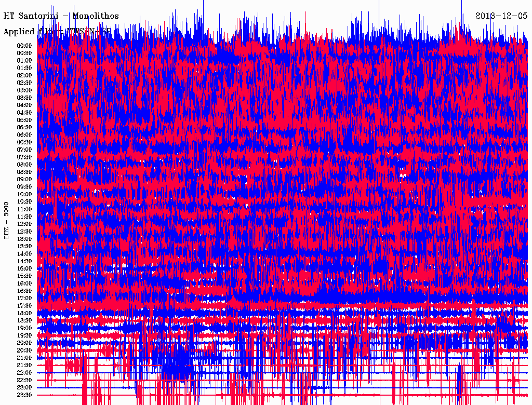Select the 14:00 time label
This screenshot has width=532, height=405.
[24, 254]
